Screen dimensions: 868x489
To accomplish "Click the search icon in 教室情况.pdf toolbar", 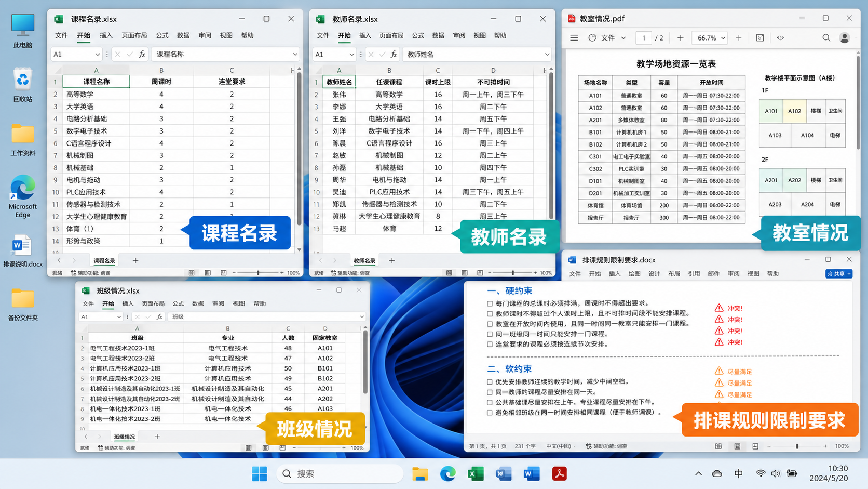I will point(826,38).
